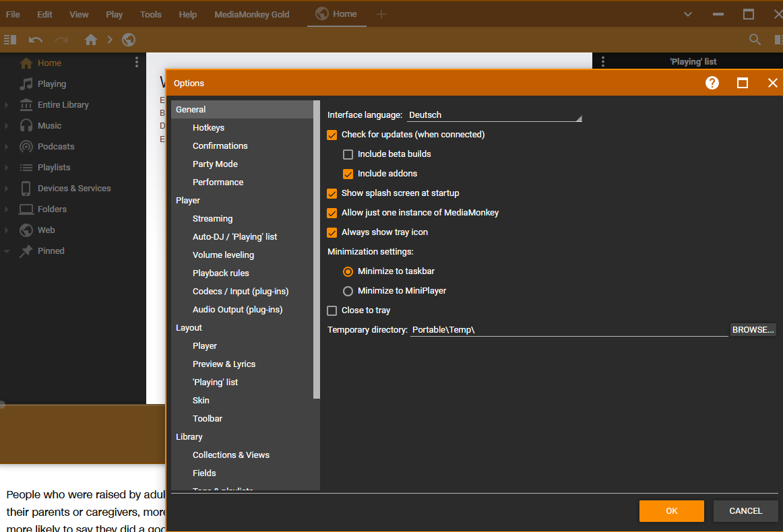Click the Home icon in the breadcrumb toolbar
Image resolution: width=783 pixels, height=532 pixels.
[91, 40]
